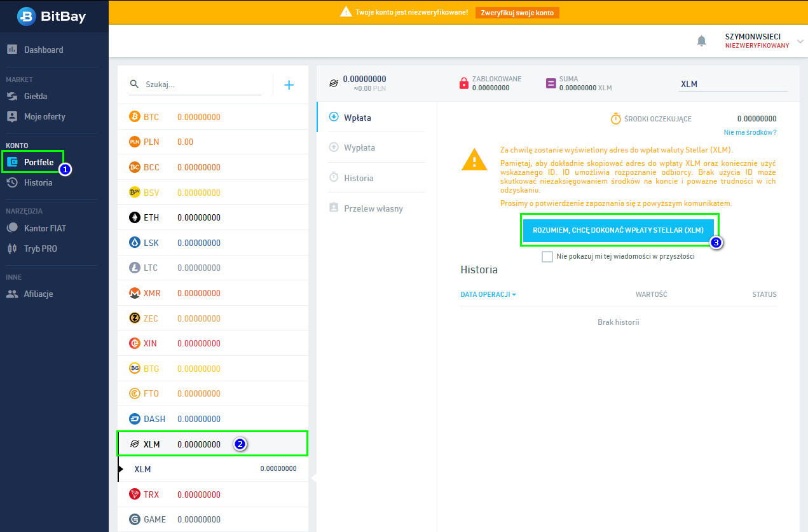The image size is (808, 532).
Task: Select the XMR wallet icon
Action: point(134,293)
